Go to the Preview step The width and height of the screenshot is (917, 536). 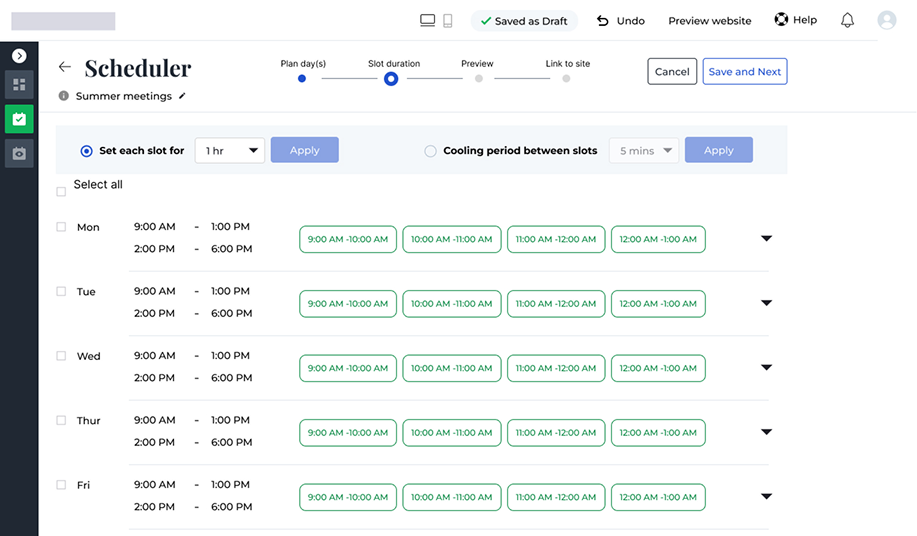[x=478, y=78]
